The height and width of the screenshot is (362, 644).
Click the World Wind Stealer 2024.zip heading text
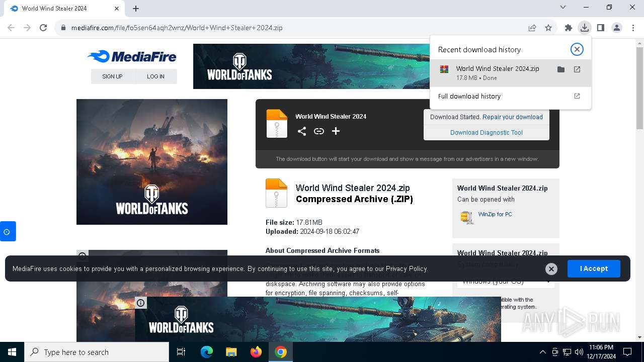tap(353, 188)
